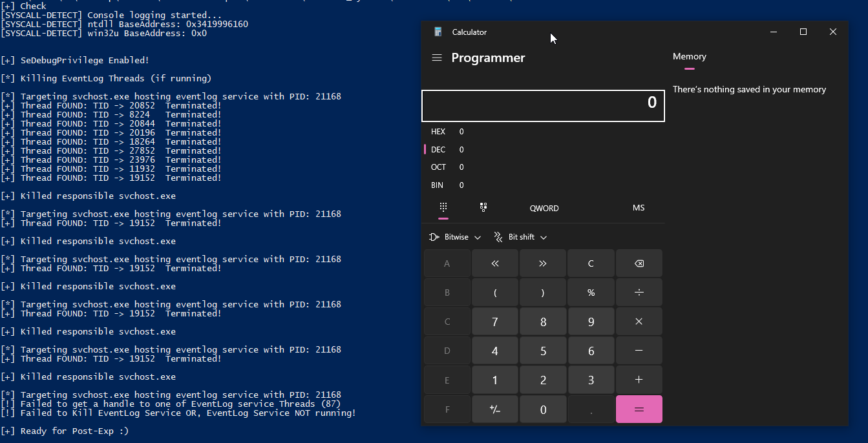
Task: Click the number 7 key
Action: click(x=495, y=322)
